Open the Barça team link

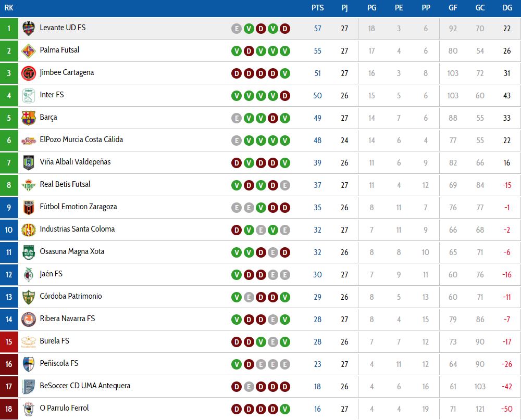tap(48, 118)
